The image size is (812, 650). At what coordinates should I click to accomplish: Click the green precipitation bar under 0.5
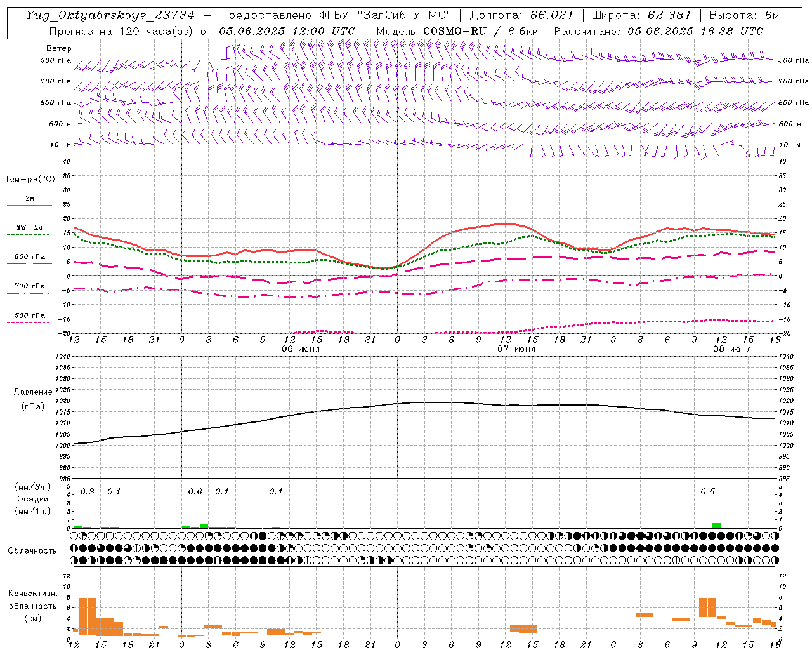(716, 525)
